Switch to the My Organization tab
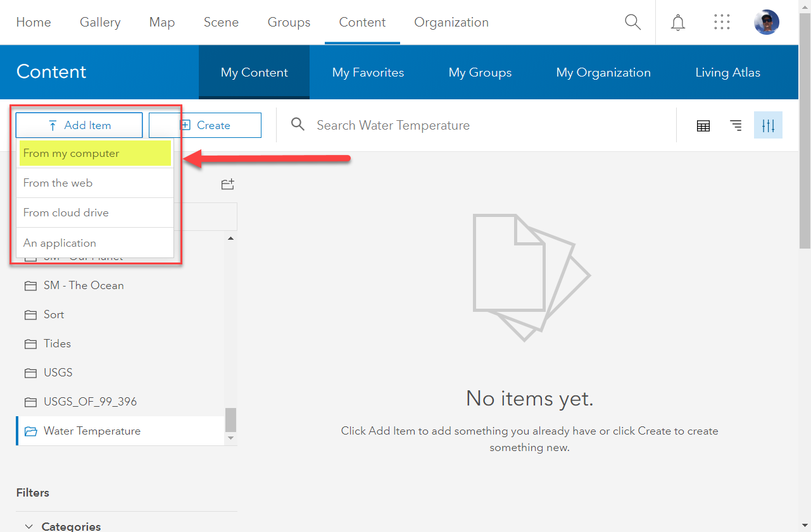Viewport: 811px width, 532px height. [x=603, y=72]
